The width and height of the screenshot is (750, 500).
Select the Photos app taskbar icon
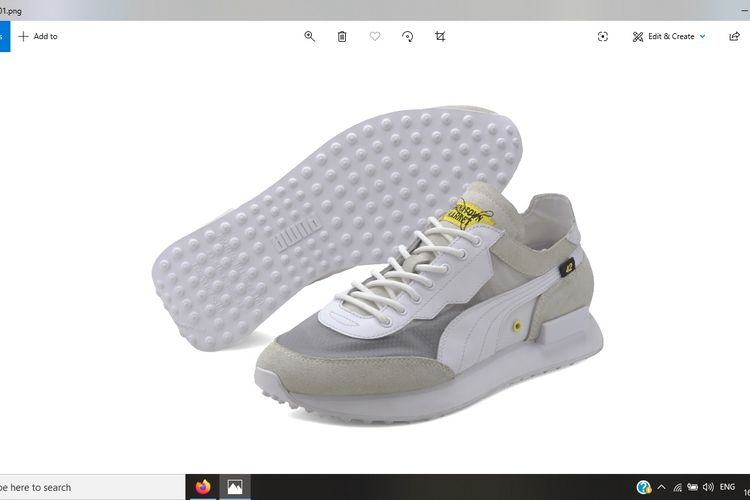[x=237, y=487]
